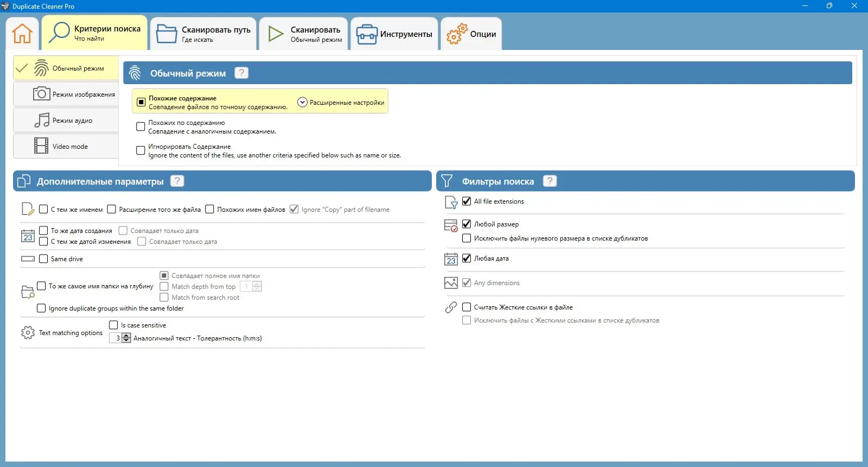The height and width of the screenshot is (467, 868).
Task: Select the Режим аудио mode
Action: click(66, 120)
